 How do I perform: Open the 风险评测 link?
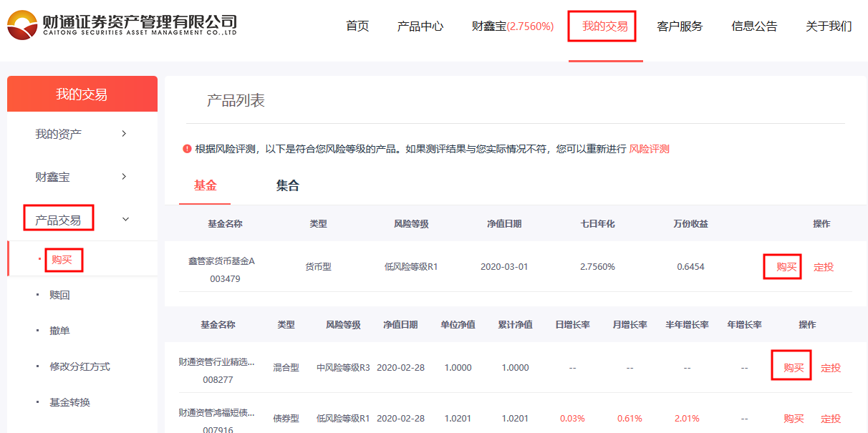(x=650, y=149)
